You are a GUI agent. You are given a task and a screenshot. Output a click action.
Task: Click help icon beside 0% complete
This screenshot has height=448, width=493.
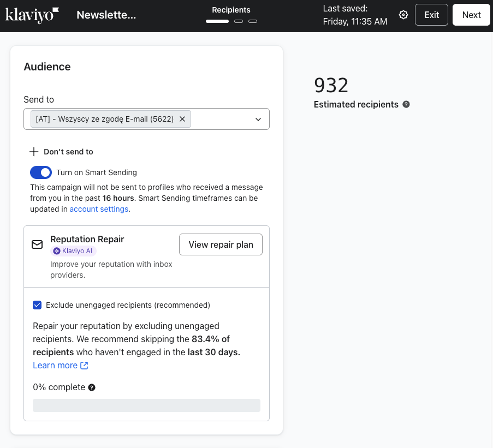pos(92,387)
